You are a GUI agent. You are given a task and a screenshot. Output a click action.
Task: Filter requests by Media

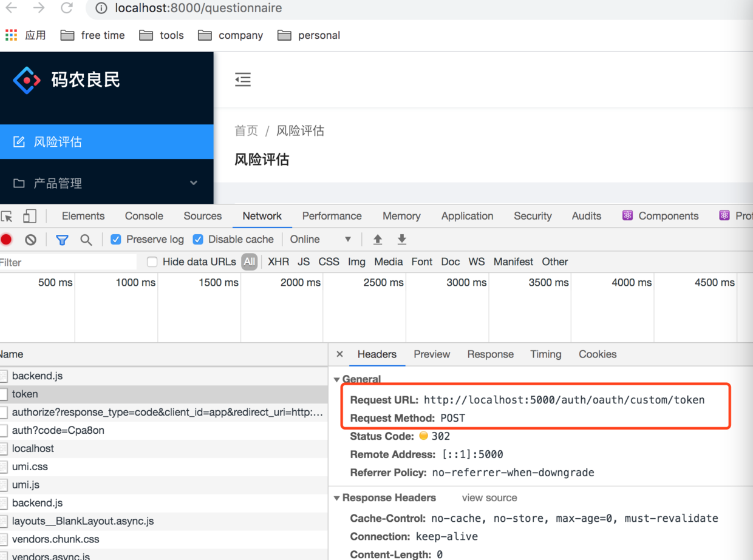389,262
